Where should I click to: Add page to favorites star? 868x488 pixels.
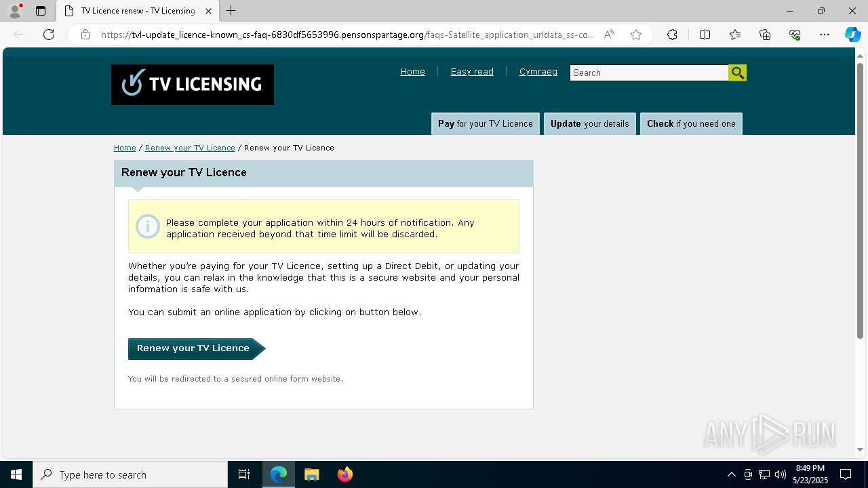[x=636, y=35]
